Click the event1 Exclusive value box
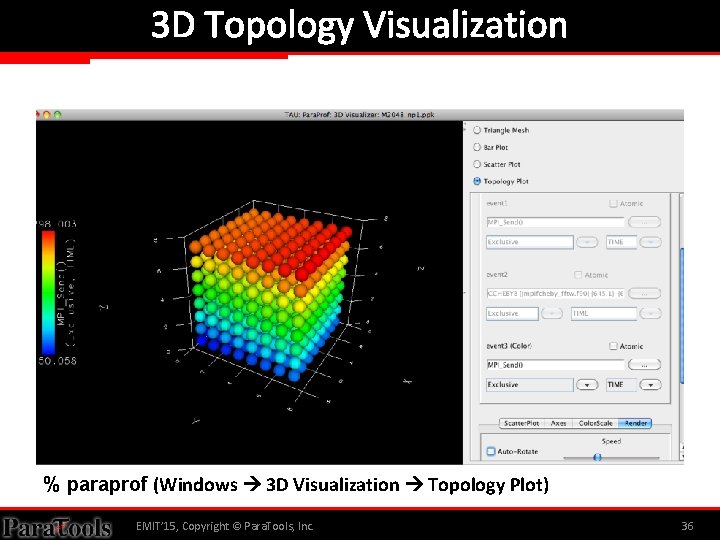This screenshot has height=540, width=720. point(529,242)
